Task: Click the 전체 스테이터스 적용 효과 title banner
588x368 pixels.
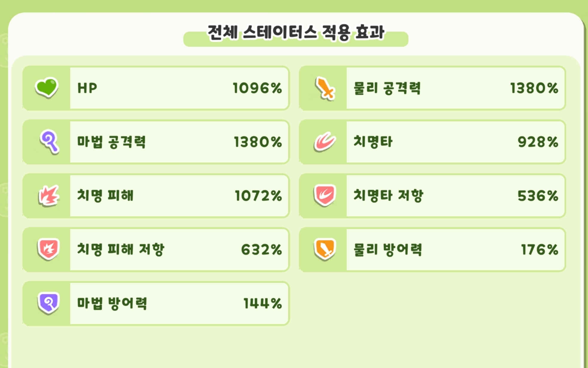Action: pos(296,34)
